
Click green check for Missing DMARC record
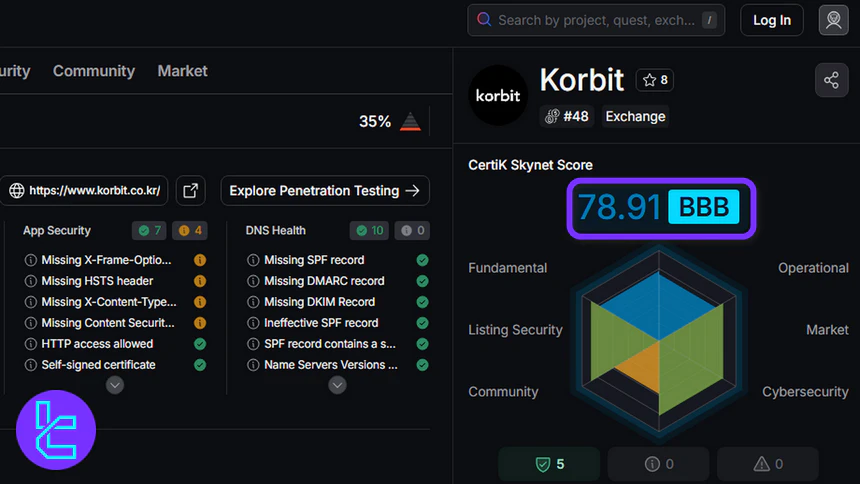click(x=422, y=281)
